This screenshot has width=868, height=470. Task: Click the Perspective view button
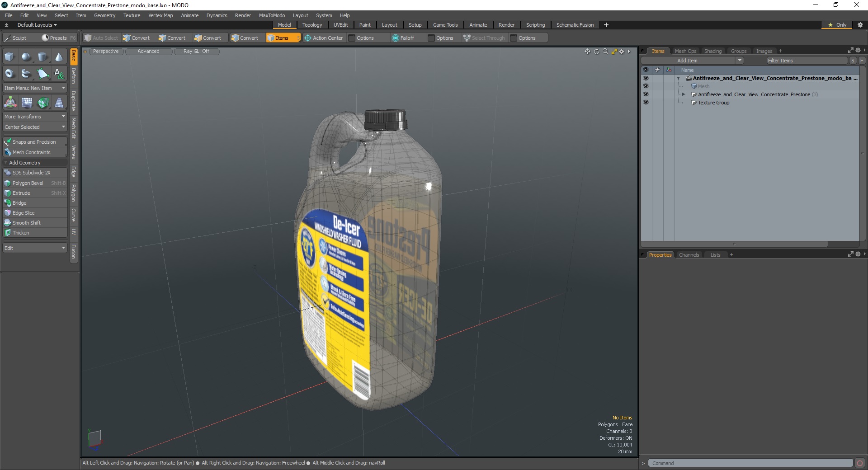coord(106,52)
